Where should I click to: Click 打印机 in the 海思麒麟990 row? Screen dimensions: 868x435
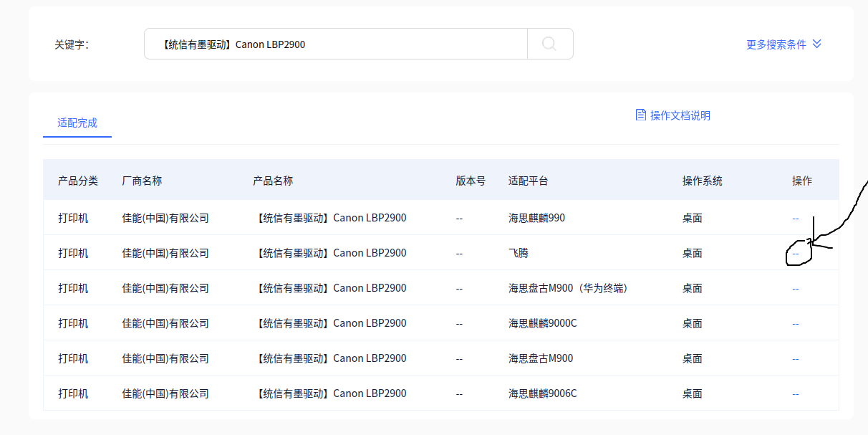[73, 217]
